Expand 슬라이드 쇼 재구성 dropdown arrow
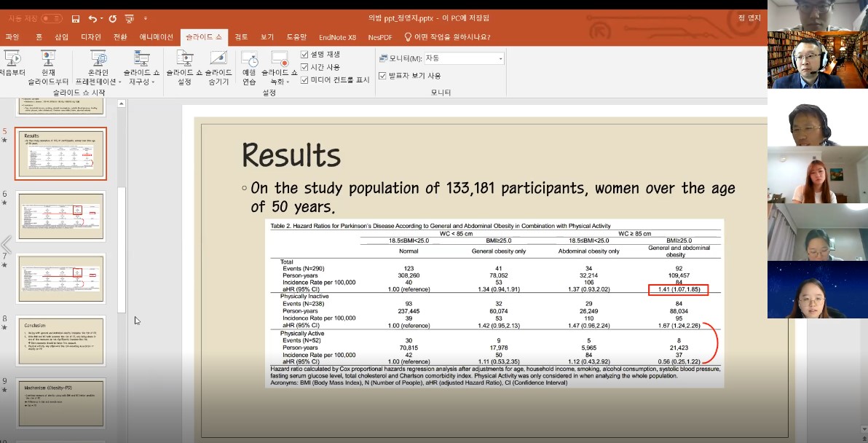Image resolution: width=868 pixels, height=443 pixels. tap(154, 82)
